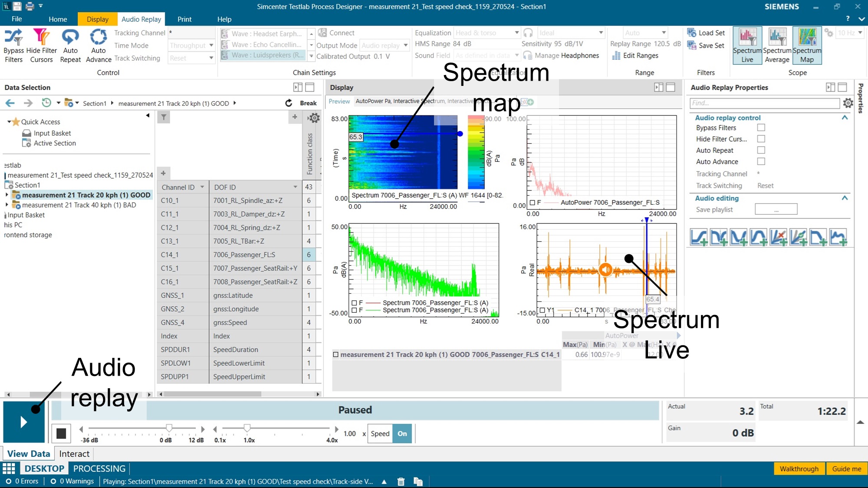Open the Spectrum Live display
The image size is (868, 488).
(747, 45)
